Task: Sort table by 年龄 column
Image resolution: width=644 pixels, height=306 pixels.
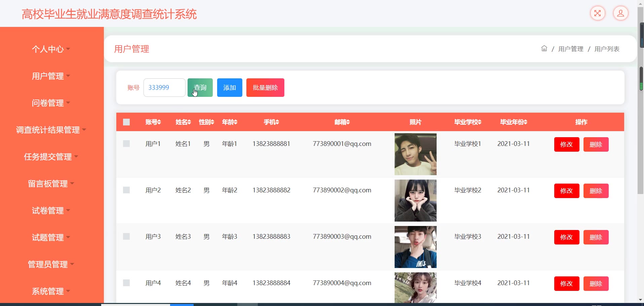Action: pyautogui.click(x=230, y=122)
